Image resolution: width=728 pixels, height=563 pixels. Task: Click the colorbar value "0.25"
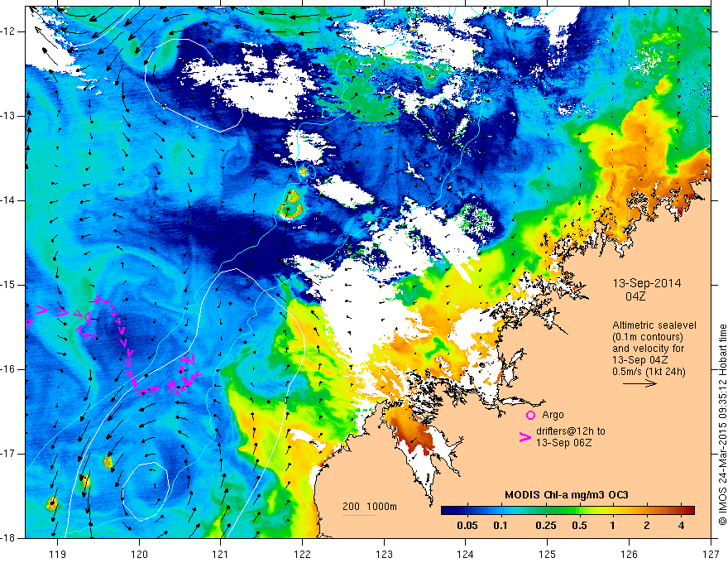pos(545,526)
